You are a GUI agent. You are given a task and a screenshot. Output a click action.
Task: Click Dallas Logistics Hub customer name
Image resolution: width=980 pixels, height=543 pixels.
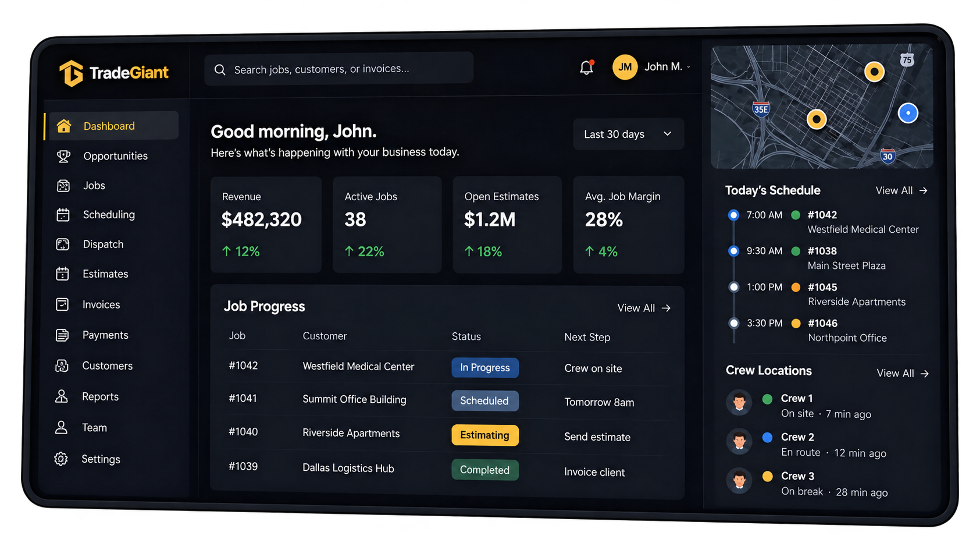[348, 468]
